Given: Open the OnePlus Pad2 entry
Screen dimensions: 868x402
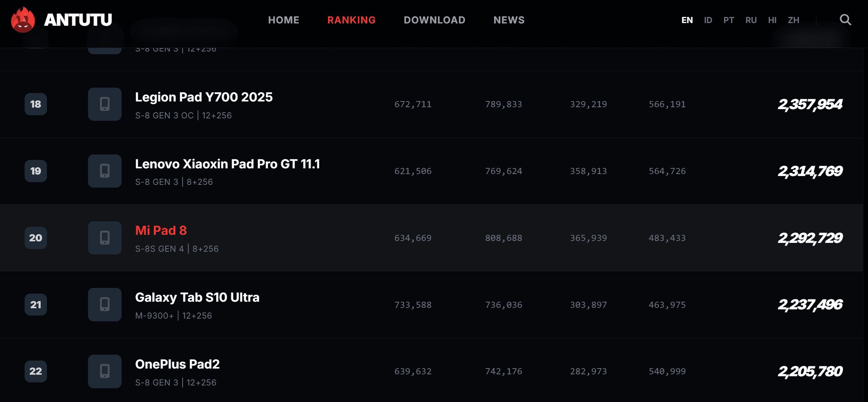Looking at the screenshot, I should 177,364.
